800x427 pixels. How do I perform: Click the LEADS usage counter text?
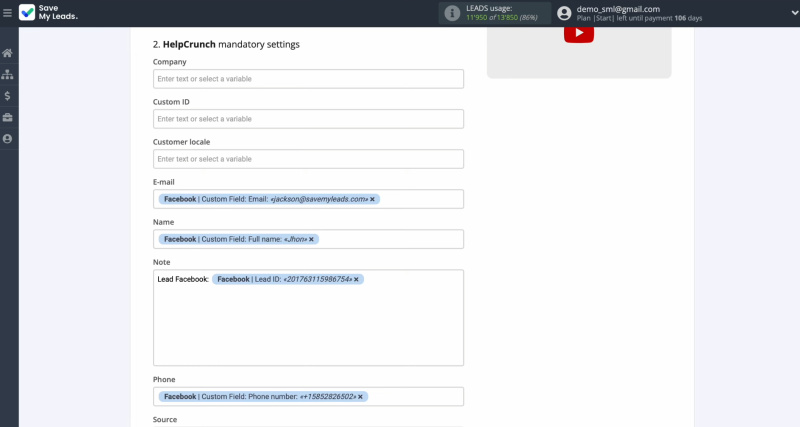click(x=502, y=17)
